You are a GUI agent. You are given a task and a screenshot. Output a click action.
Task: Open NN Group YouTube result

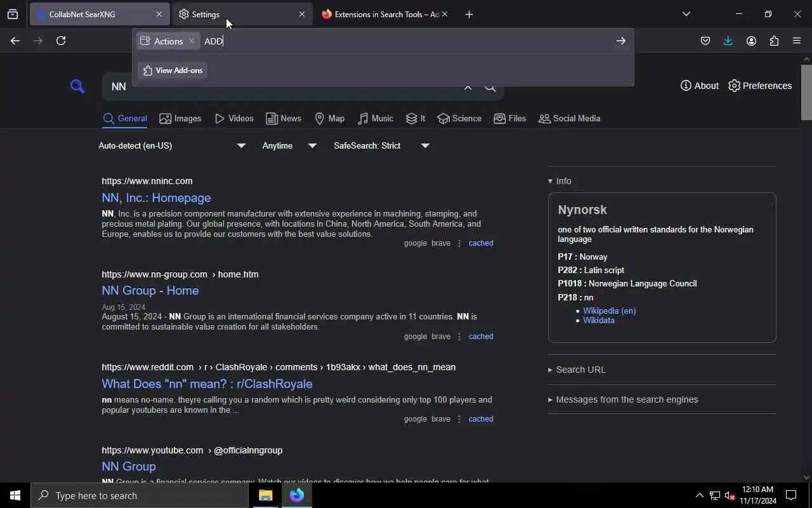click(x=129, y=466)
